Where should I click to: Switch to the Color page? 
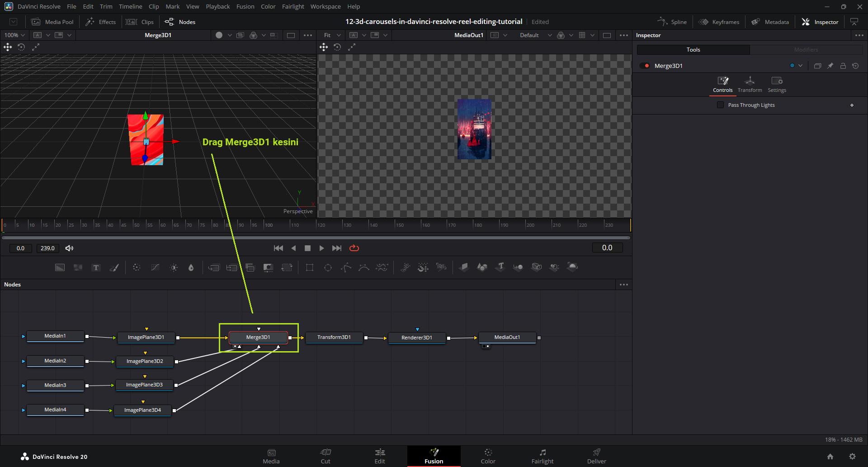(x=488, y=456)
